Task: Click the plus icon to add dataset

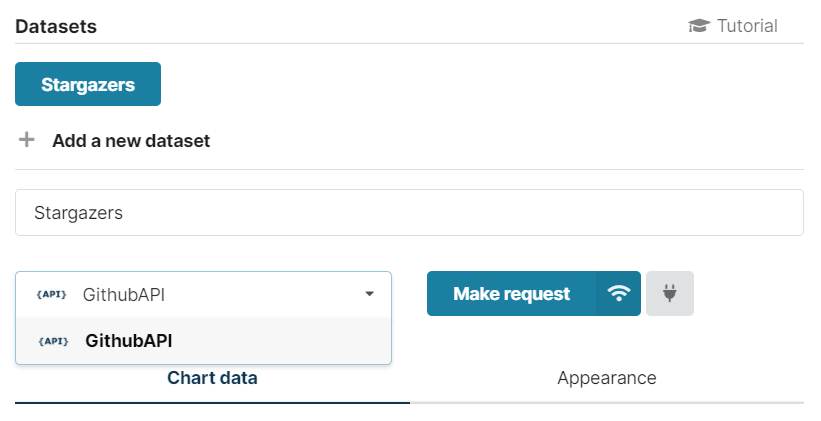Action: coord(27,140)
